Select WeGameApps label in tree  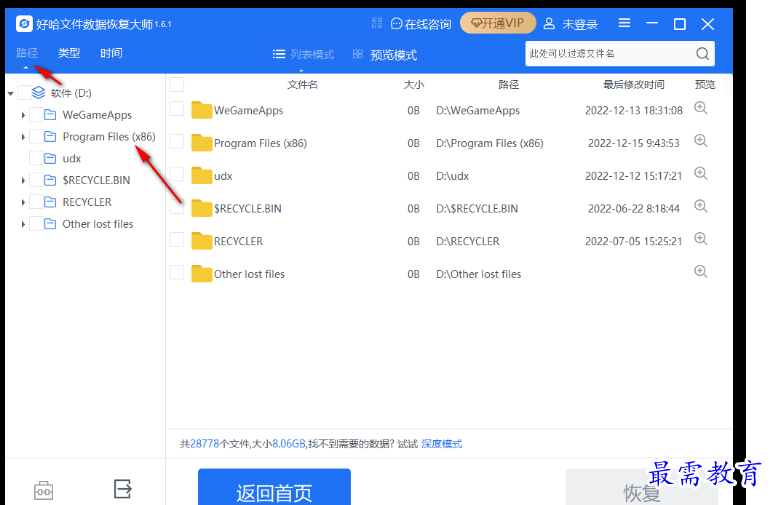coord(97,115)
